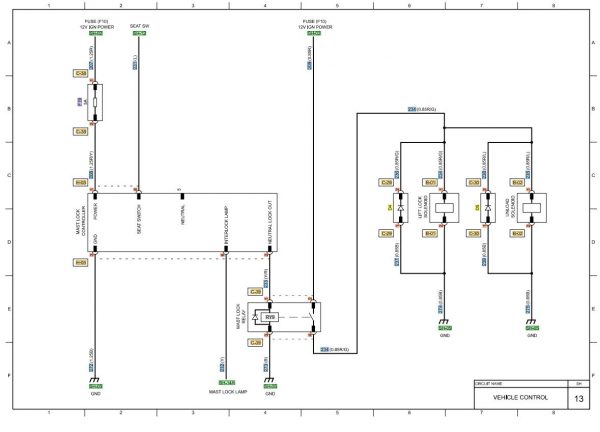
Task: Click green terminal tag under SEAT SW
Action: tap(139, 33)
